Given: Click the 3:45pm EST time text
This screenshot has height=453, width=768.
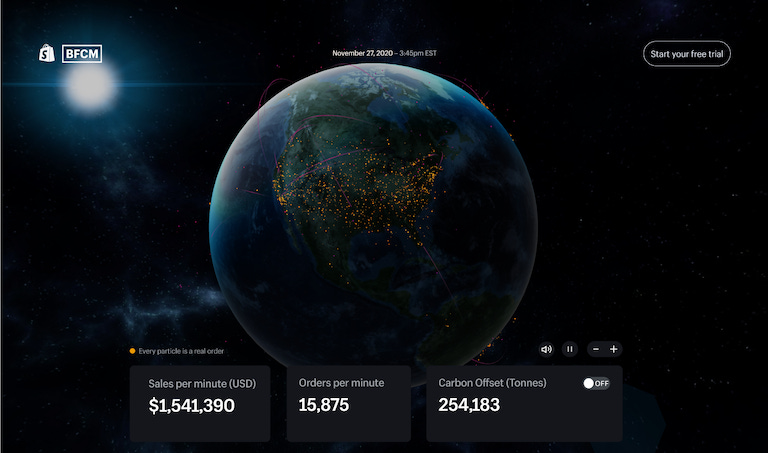Looking at the screenshot, I should [x=418, y=53].
